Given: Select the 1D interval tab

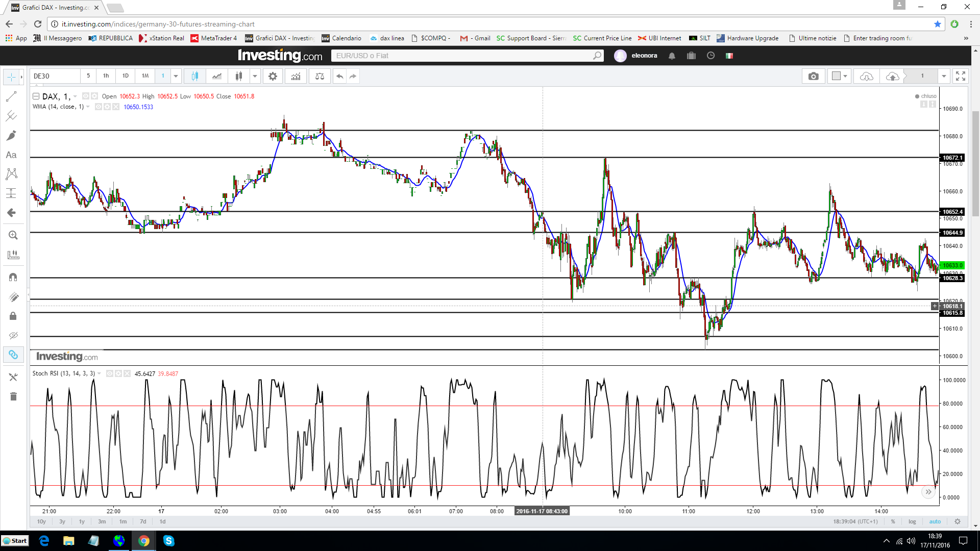Looking at the screenshot, I should click(x=126, y=76).
